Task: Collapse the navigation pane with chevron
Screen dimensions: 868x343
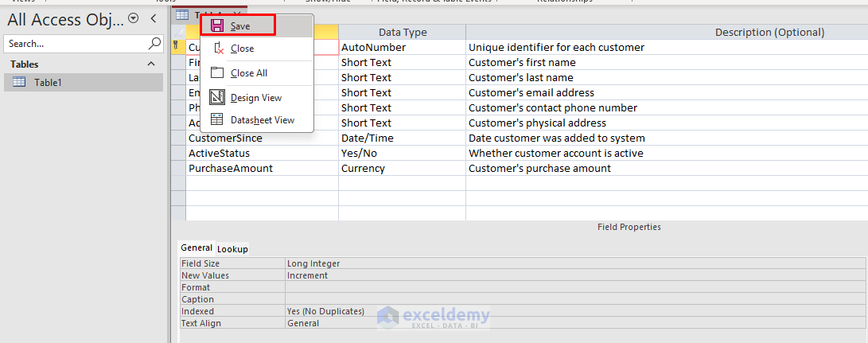Action: pos(154,18)
